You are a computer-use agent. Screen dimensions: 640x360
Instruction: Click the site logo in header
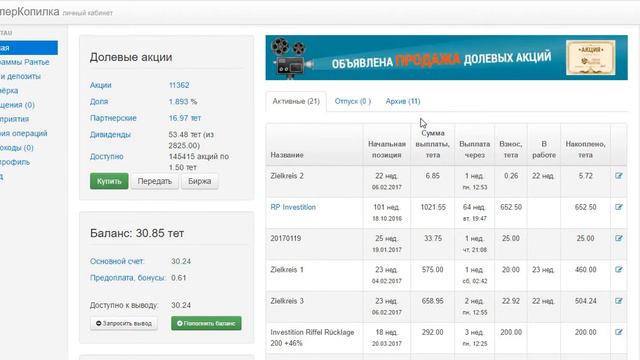pos(29,12)
